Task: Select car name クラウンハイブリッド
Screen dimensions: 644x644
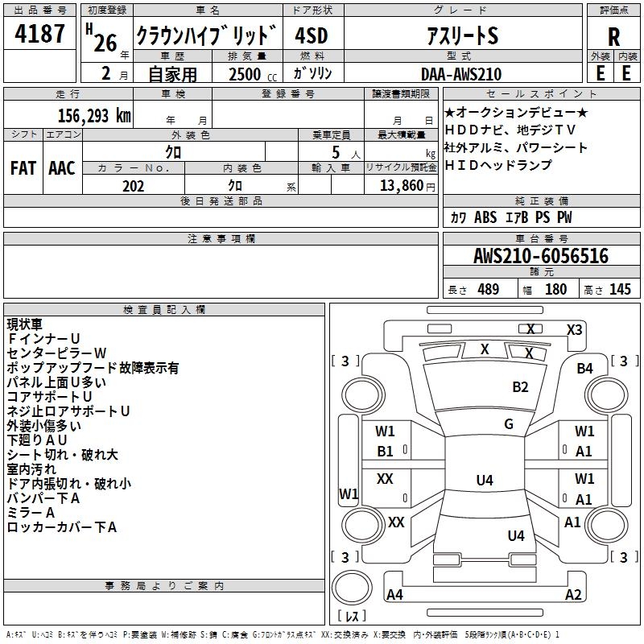Action: (207, 35)
